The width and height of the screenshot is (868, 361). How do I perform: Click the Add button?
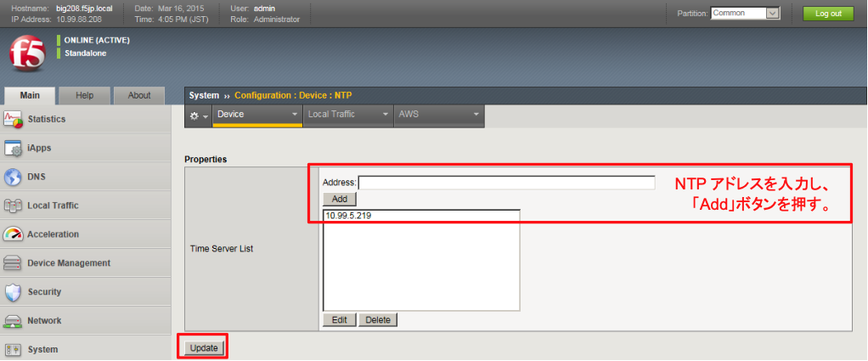340,199
